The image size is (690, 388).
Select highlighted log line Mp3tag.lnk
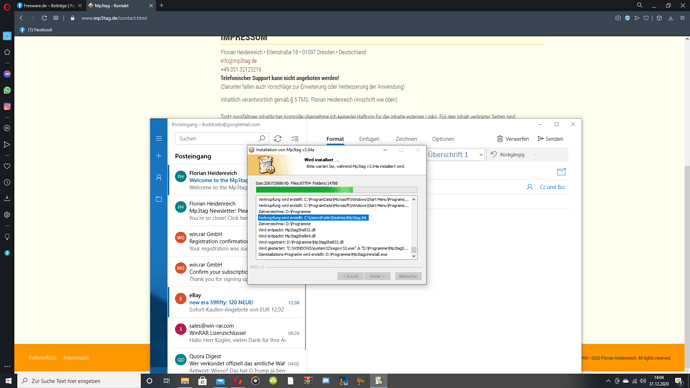pyautogui.click(x=313, y=218)
